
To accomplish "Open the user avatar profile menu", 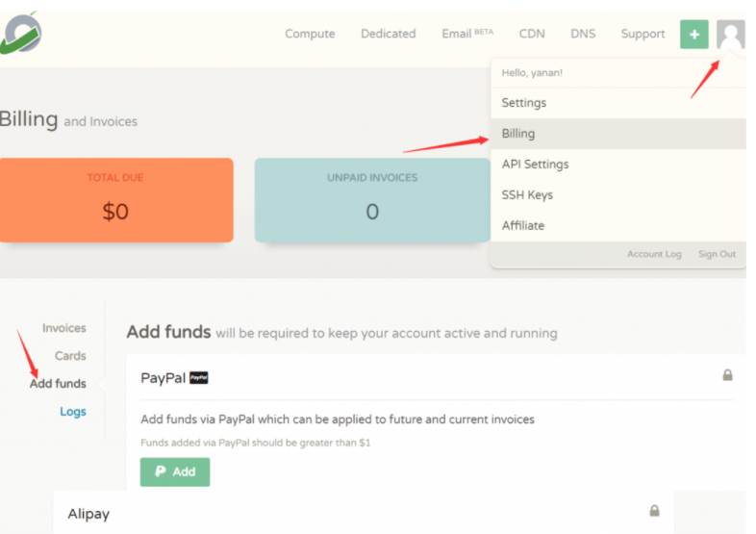I will click(x=730, y=35).
